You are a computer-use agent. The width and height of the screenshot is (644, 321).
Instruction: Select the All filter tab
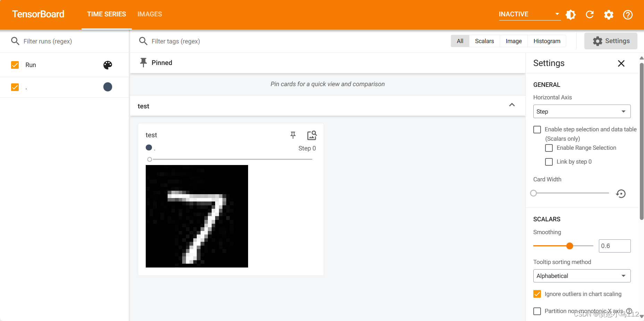pyautogui.click(x=460, y=41)
